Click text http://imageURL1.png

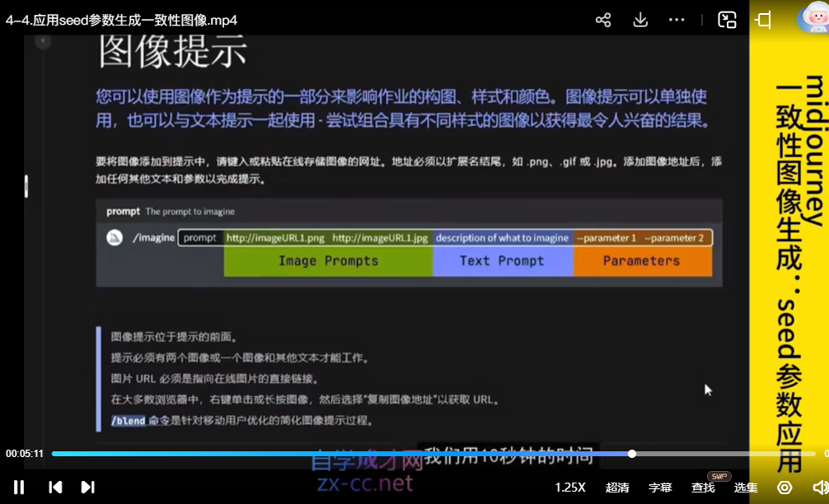[275, 238]
